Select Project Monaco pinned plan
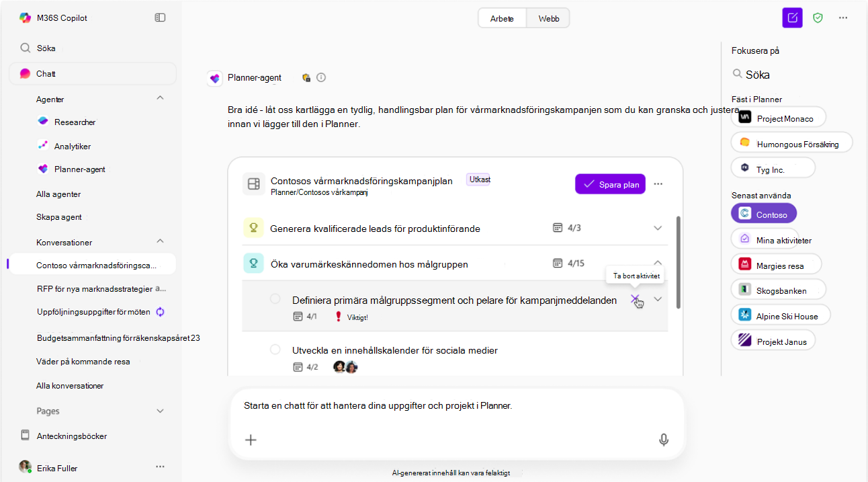The image size is (868, 482). [x=778, y=118]
